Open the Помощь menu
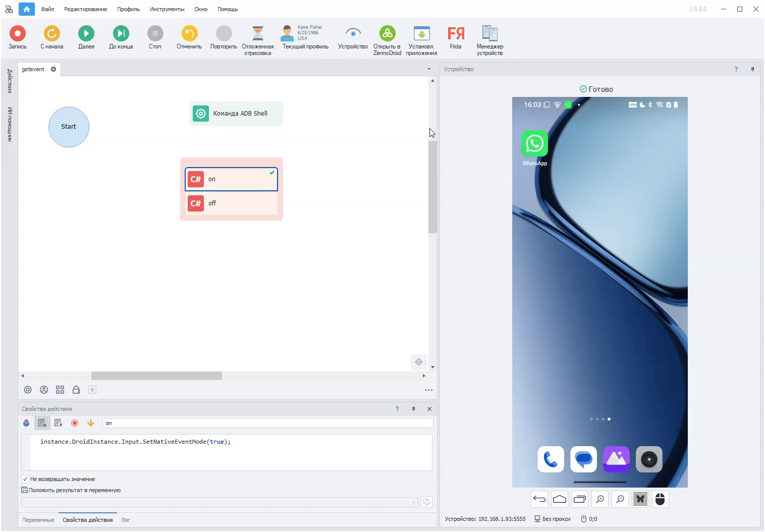 tap(228, 9)
